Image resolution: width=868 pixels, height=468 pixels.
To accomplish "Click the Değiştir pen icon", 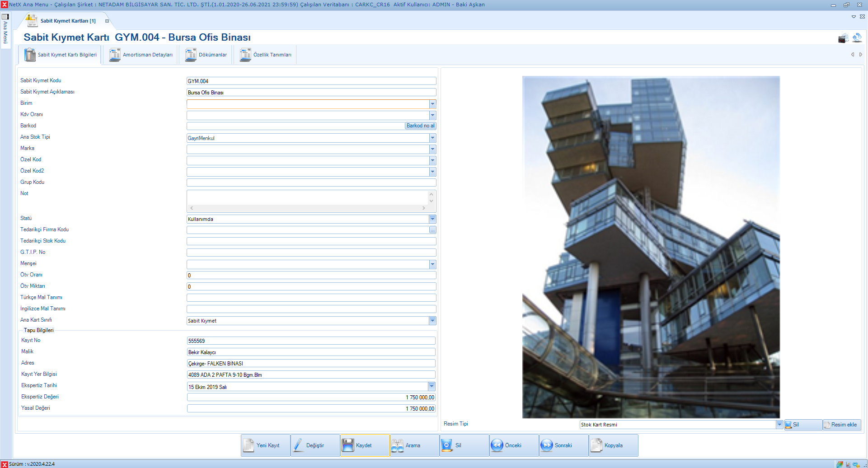I will pos(298,445).
